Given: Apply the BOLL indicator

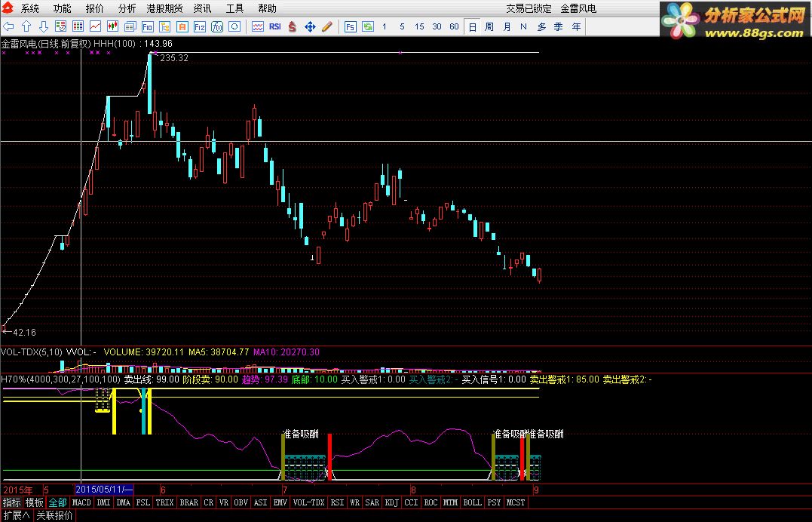Looking at the screenshot, I should coord(472,502).
